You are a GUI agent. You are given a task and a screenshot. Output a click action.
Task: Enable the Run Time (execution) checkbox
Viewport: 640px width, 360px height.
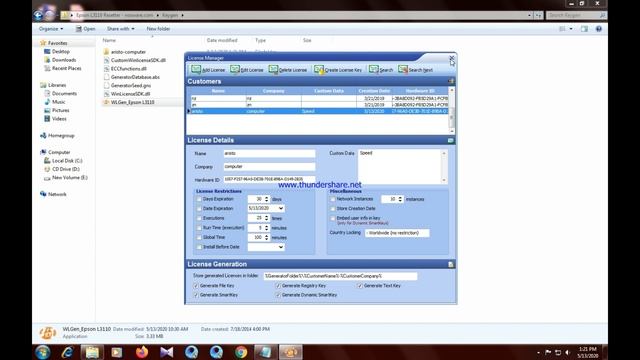(199, 228)
